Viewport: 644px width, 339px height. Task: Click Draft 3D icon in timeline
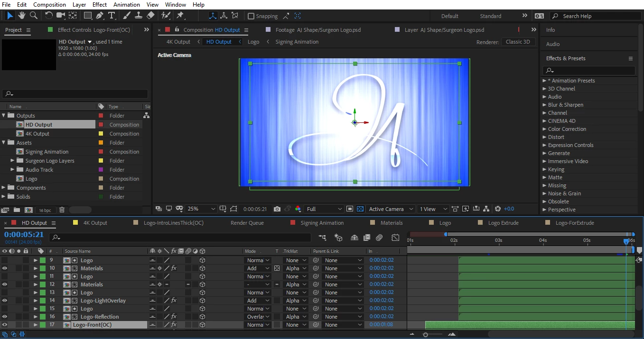(338, 238)
